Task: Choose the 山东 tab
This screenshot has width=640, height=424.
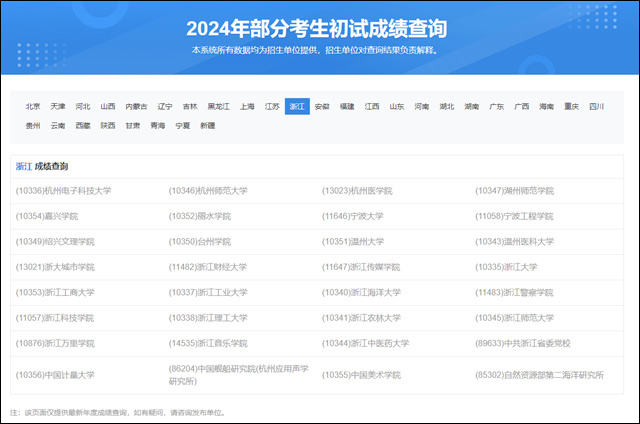Action: click(x=397, y=107)
